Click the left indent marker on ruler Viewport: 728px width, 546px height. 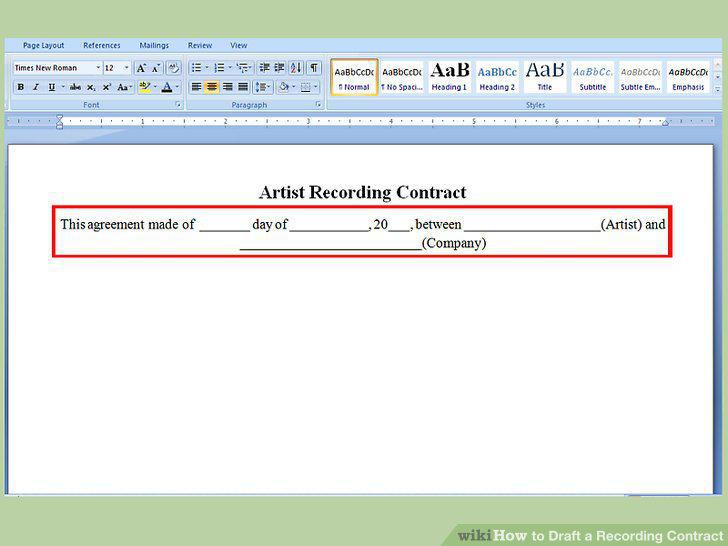click(x=59, y=122)
